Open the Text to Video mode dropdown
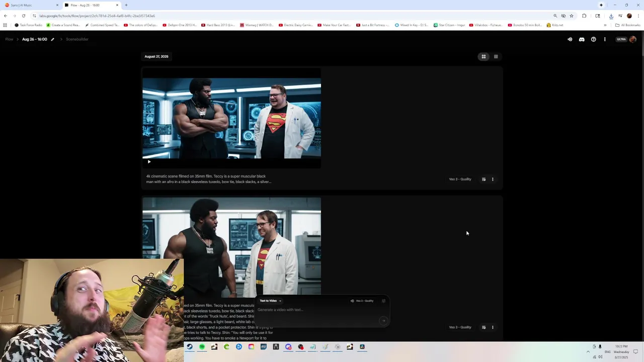This screenshot has width=644, height=362. pyautogui.click(x=270, y=301)
